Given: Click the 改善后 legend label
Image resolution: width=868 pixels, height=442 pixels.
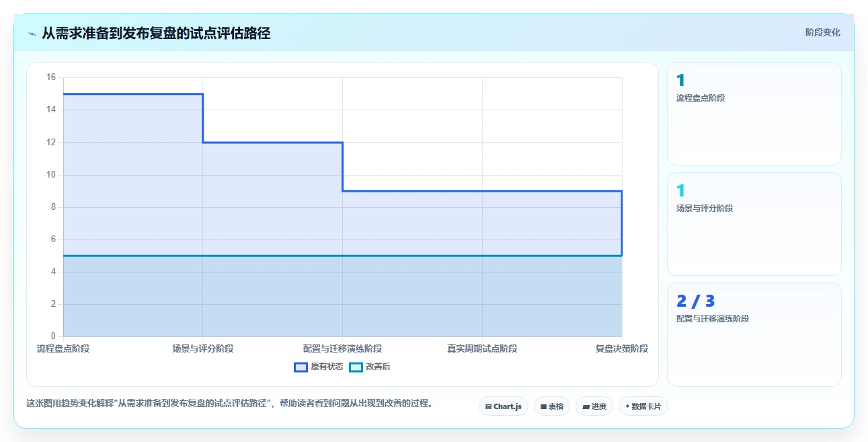Looking at the screenshot, I should tap(378, 367).
